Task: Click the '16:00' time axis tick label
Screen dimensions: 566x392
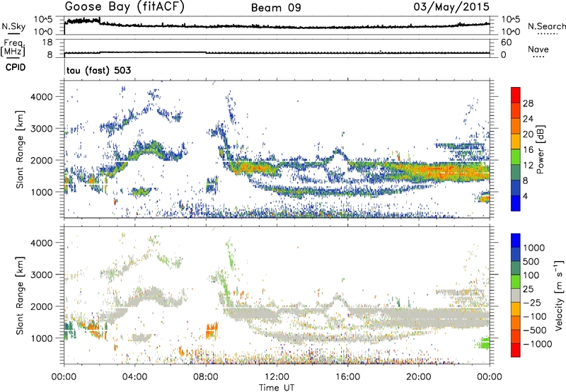Action: pos(347,377)
